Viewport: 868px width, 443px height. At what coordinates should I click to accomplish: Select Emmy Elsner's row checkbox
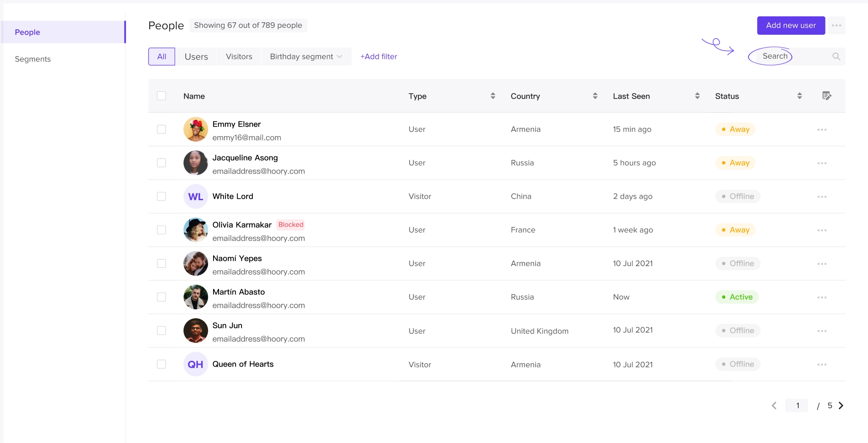point(161,129)
